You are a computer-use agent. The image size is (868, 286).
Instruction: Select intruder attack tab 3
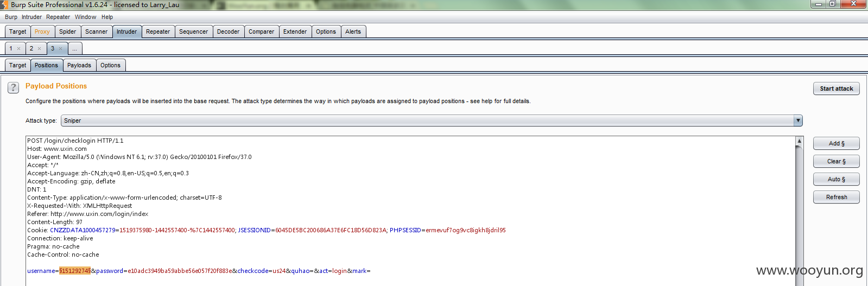(x=53, y=48)
